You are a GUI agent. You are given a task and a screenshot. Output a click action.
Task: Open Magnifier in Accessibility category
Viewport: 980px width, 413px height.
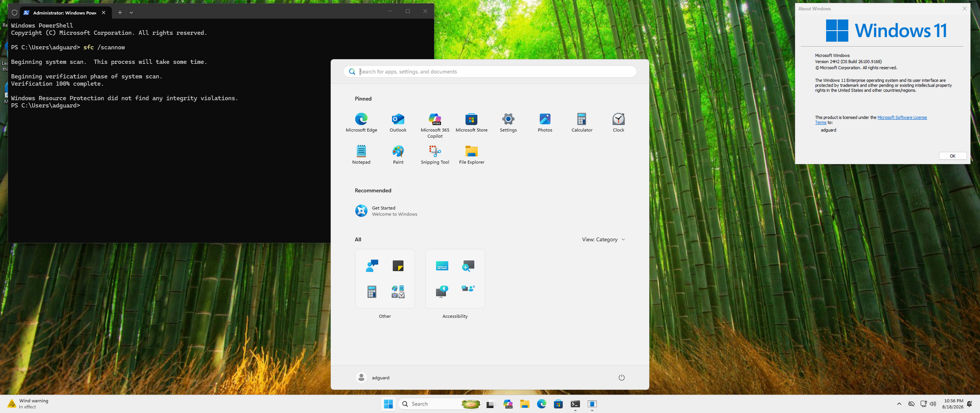pyautogui.click(x=468, y=266)
